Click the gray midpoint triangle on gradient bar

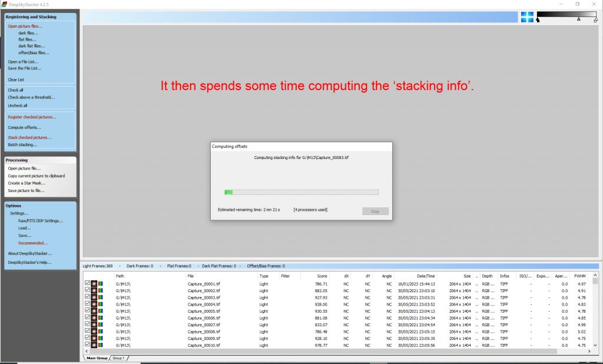tap(579, 19)
